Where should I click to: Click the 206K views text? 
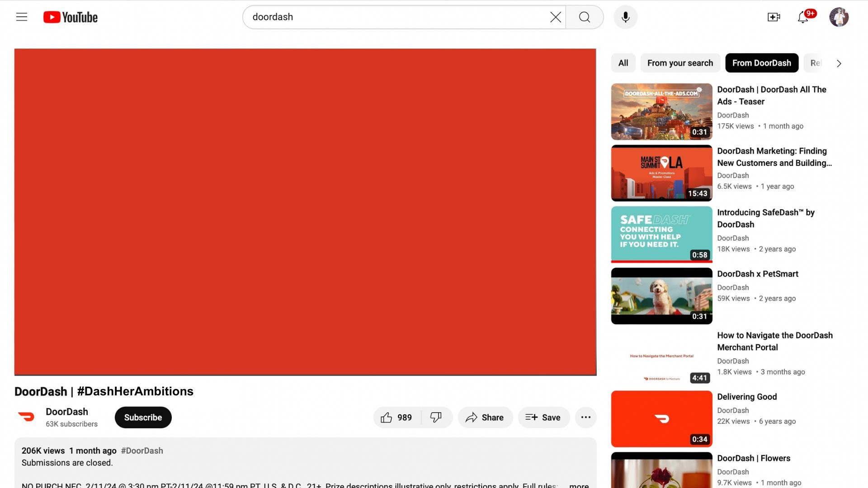click(x=43, y=450)
